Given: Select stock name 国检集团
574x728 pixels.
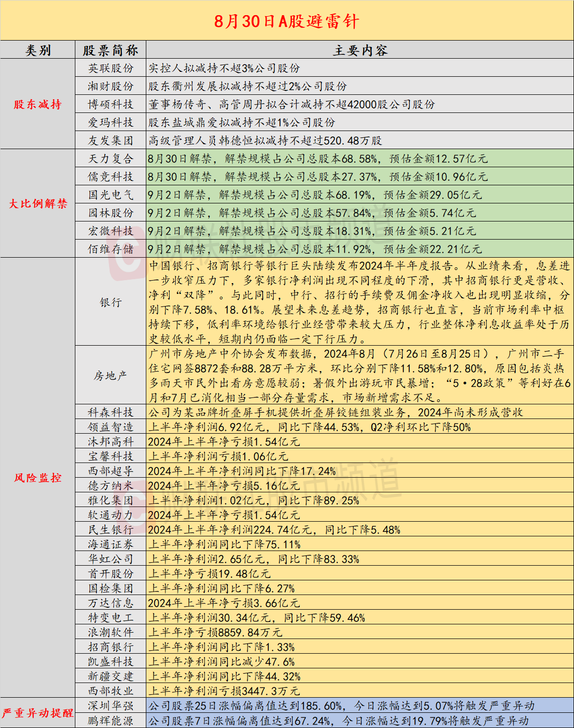Looking at the screenshot, I should [x=111, y=588].
